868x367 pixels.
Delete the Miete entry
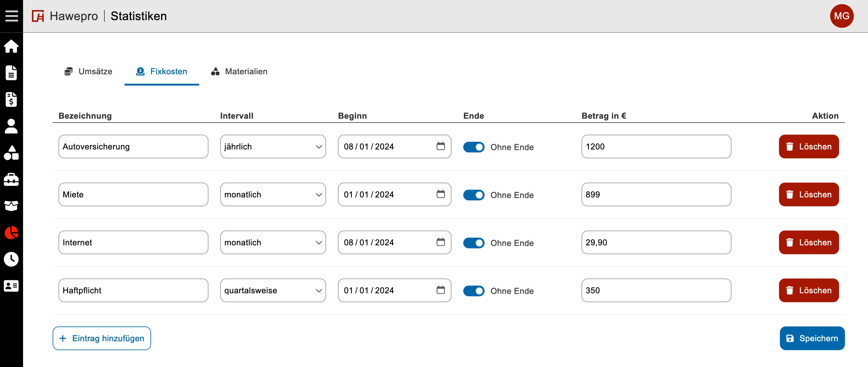click(809, 194)
